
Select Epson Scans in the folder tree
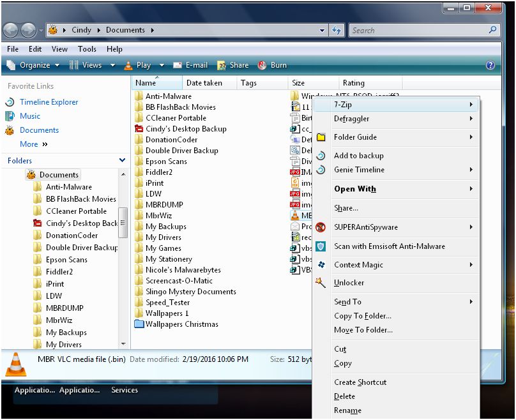pos(66,260)
